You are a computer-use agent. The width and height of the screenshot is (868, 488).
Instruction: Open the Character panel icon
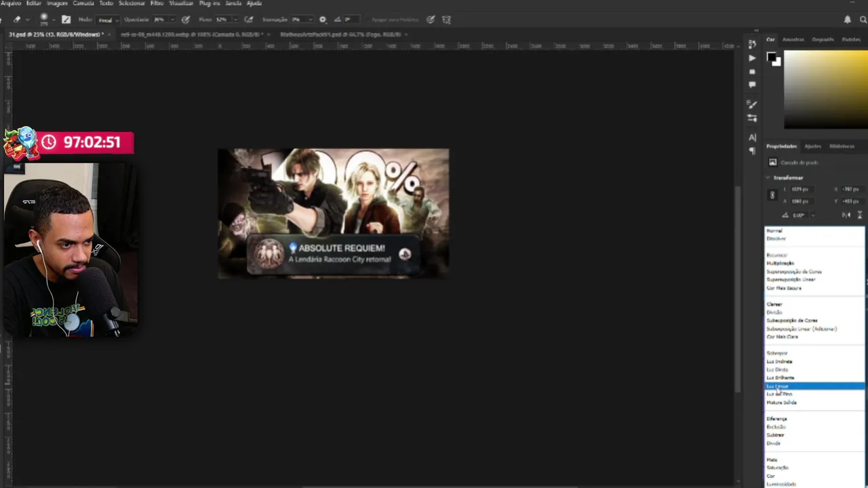tap(752, 138)
